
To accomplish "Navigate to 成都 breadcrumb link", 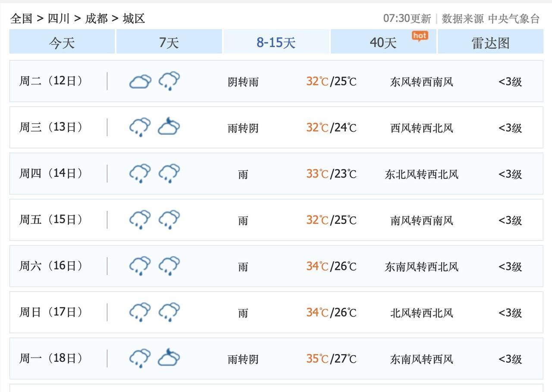I will 96,19.
